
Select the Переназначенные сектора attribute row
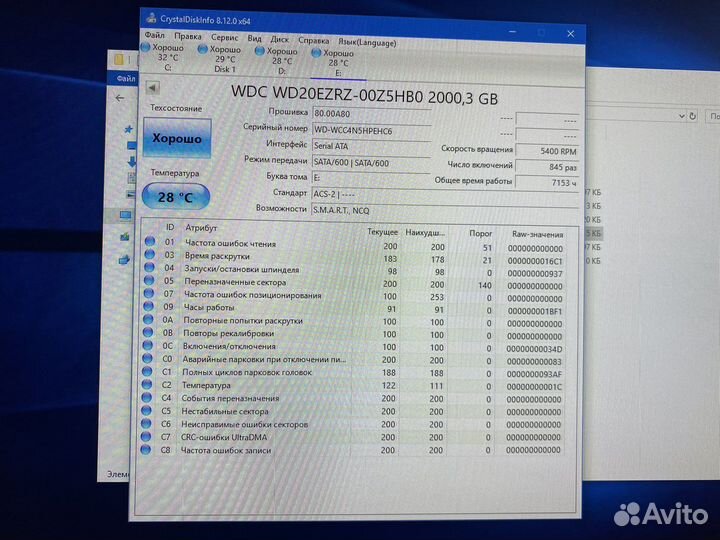click(353, 283)
